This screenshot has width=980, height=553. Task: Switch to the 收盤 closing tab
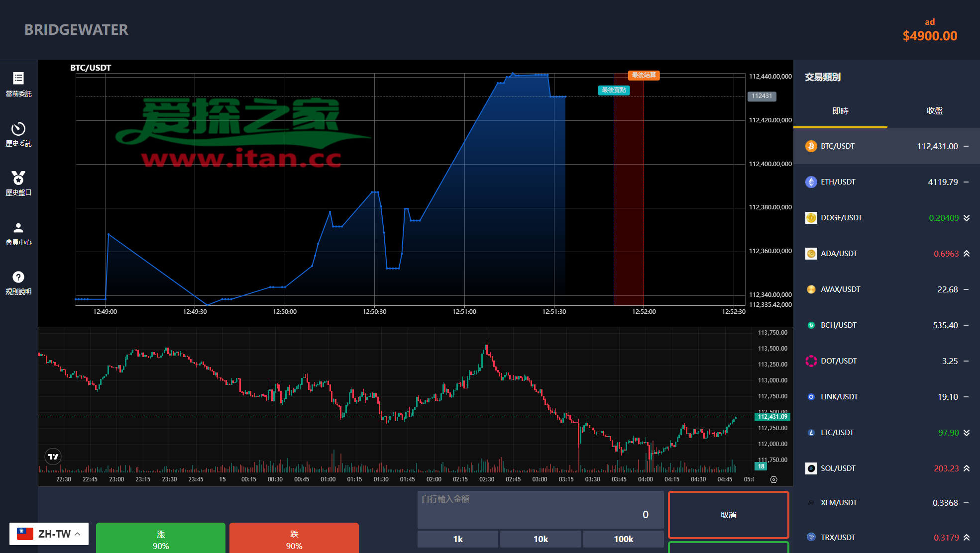[934, 111]
